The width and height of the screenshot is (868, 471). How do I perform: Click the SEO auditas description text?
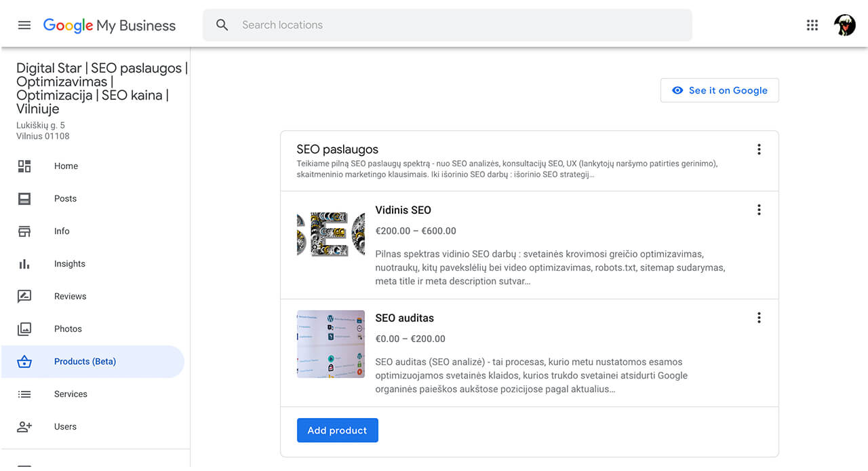tap(531, 375)
